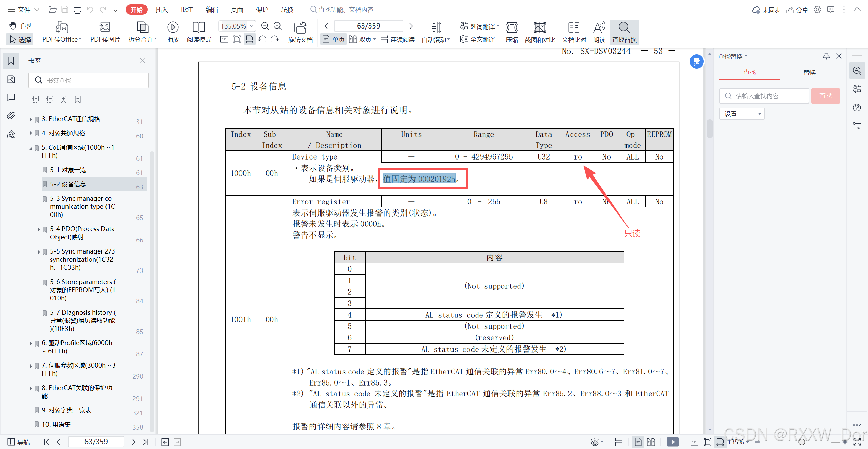The image size is (868, 449).
Task: Open the PDF转图片 tool
Action: pyautogui.click(x=105, y=27)
